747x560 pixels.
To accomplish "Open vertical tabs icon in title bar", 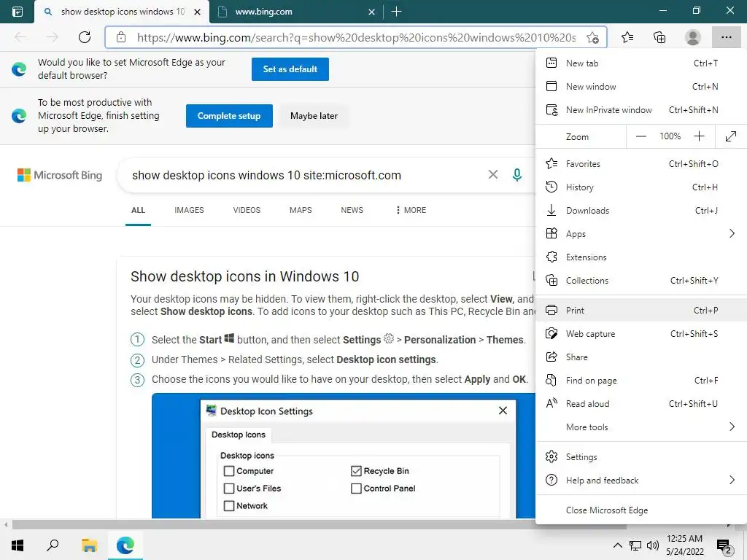I will click(18, 12).
